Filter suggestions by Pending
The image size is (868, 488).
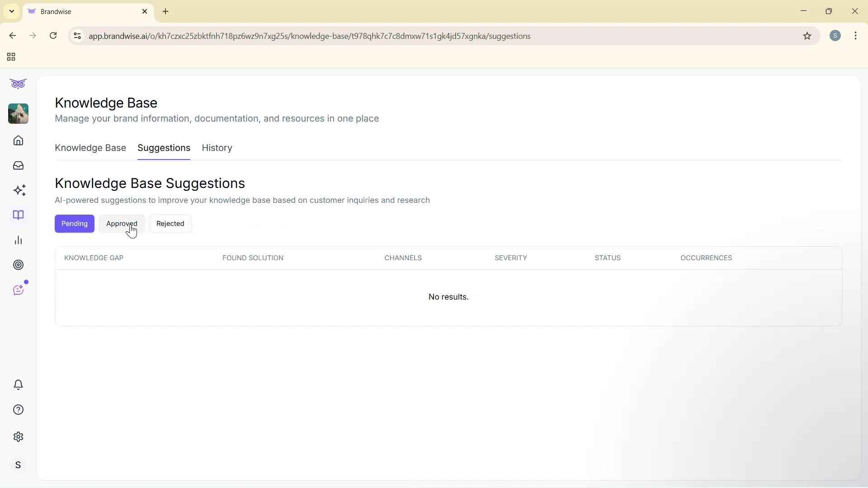[74, 223]
